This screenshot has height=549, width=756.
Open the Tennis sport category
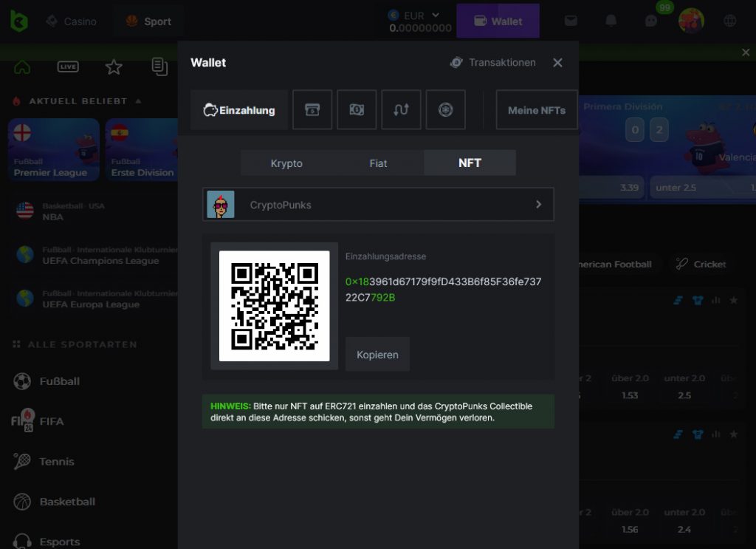click(x=44, y=462)
